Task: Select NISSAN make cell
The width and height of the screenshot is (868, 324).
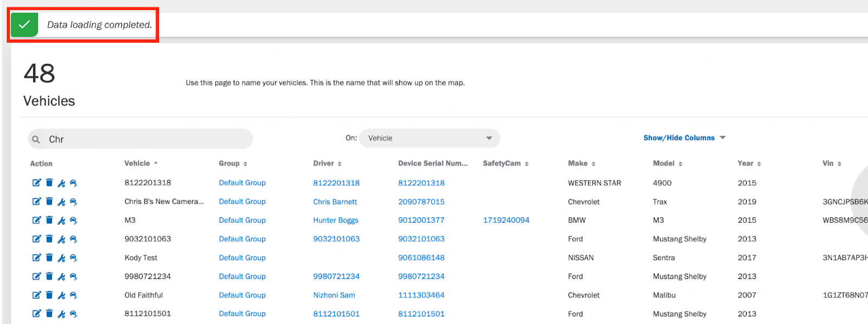Action: [x=580, y=257]
